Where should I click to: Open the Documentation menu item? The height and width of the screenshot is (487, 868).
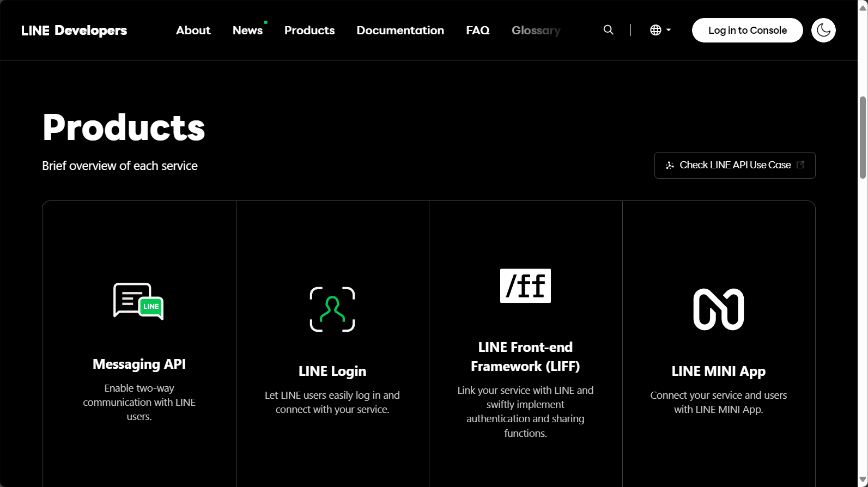click(x=400, y=31)
